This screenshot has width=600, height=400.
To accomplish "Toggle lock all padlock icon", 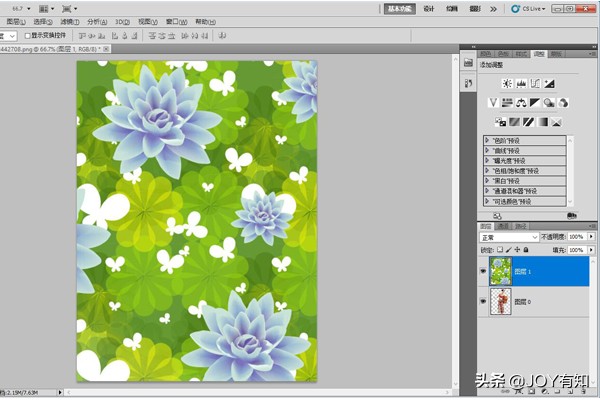I will [x=526, y=250].
